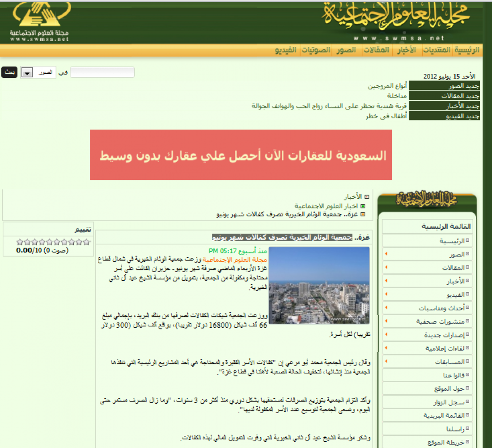Click the اخبار العلوم الاجتماعية breadcrumb link
The image size is (492, 448).
click(x=326, y=206)
